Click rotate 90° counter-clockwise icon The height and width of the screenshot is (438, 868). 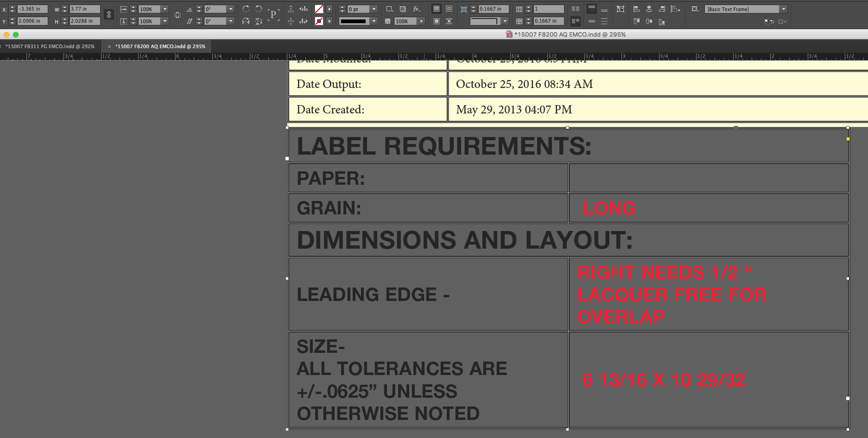[259, 9]
